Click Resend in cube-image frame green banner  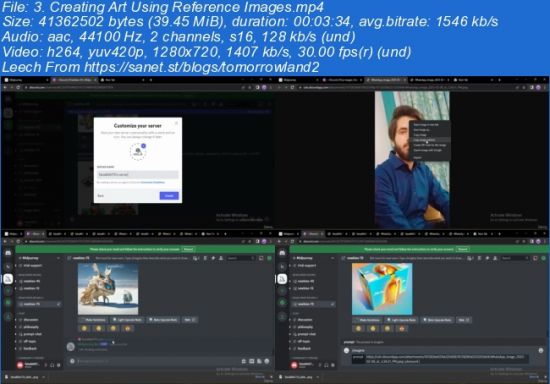click(463, 249)
